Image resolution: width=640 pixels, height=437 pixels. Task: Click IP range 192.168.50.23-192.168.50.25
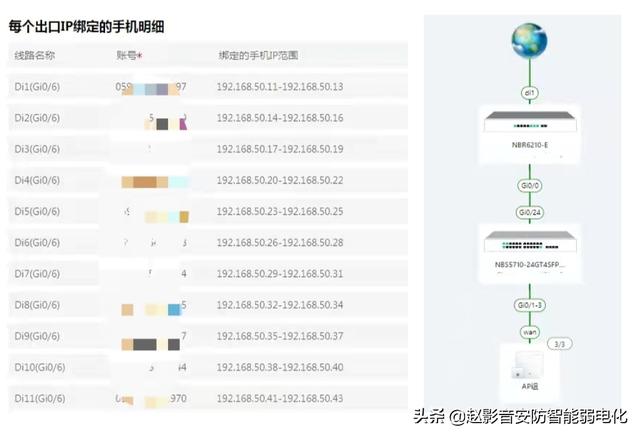(x=280, y=211)
